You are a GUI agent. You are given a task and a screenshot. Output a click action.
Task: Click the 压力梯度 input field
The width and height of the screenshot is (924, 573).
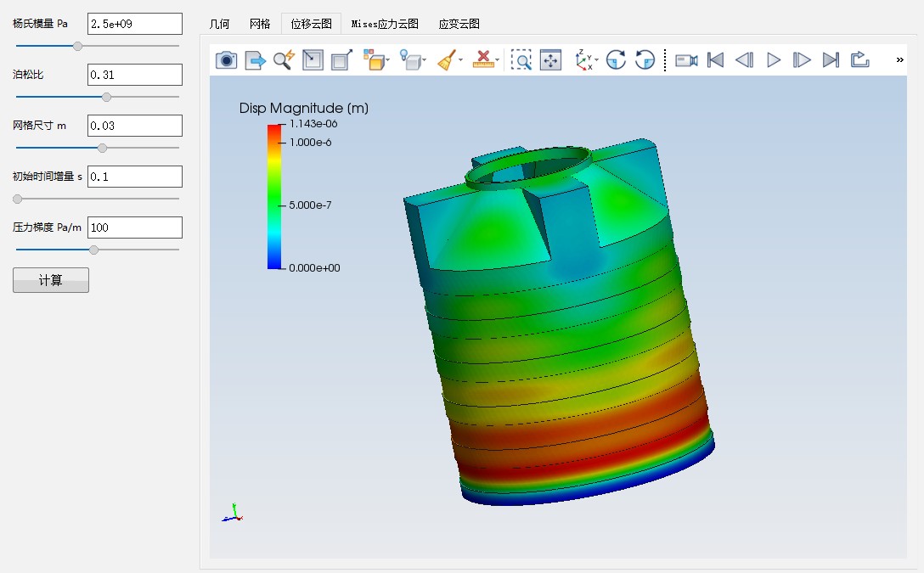point(135,228)
